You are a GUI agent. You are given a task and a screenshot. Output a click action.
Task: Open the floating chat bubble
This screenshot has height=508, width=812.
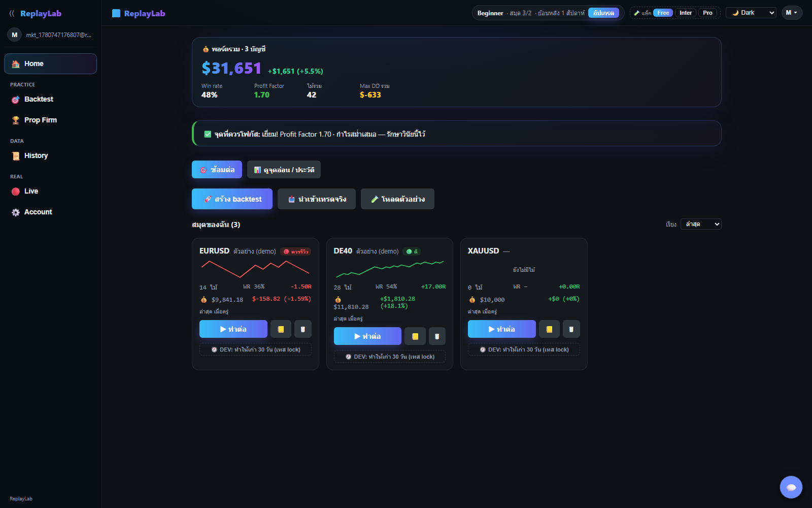click(791, 487)
